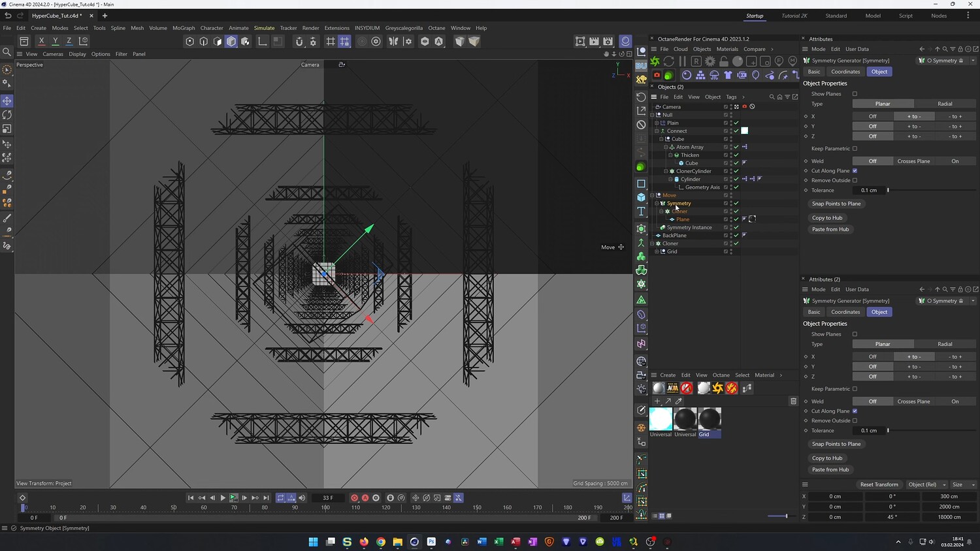Switch to Coordinates tab in upper Attributes

845,72
